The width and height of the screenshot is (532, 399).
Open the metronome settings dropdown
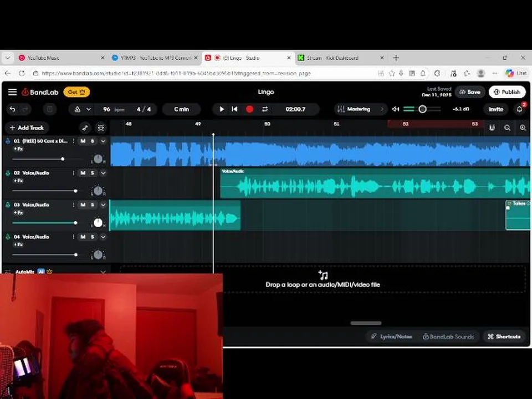pos(89,109)
